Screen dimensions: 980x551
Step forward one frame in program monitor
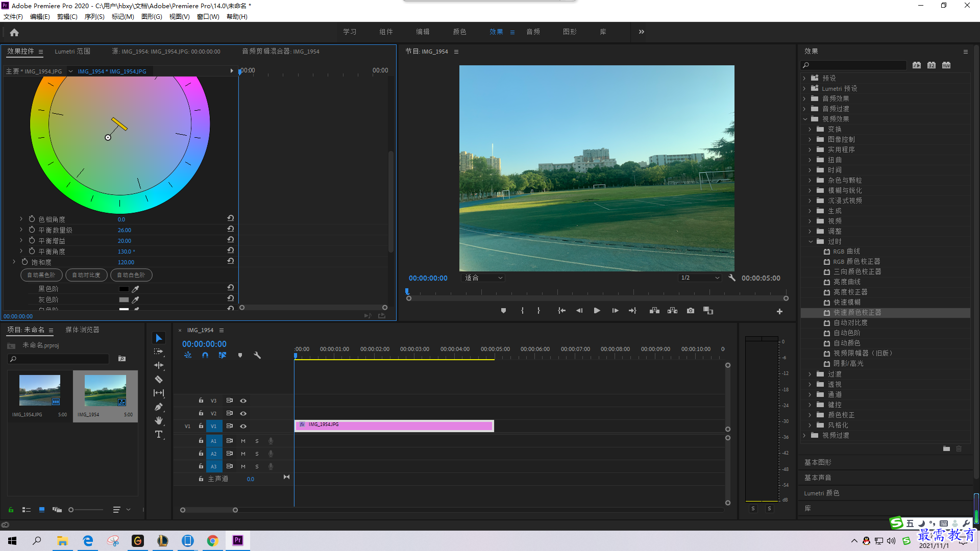coord(615,311)
